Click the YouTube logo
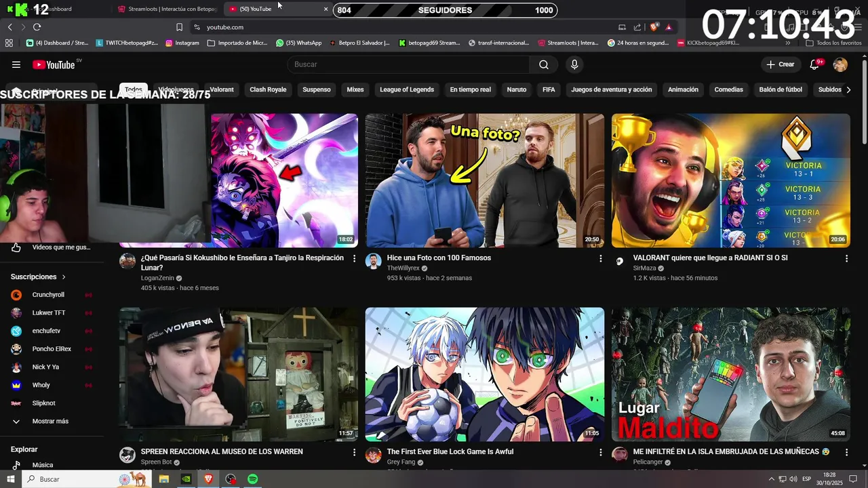 coord(54,64)
